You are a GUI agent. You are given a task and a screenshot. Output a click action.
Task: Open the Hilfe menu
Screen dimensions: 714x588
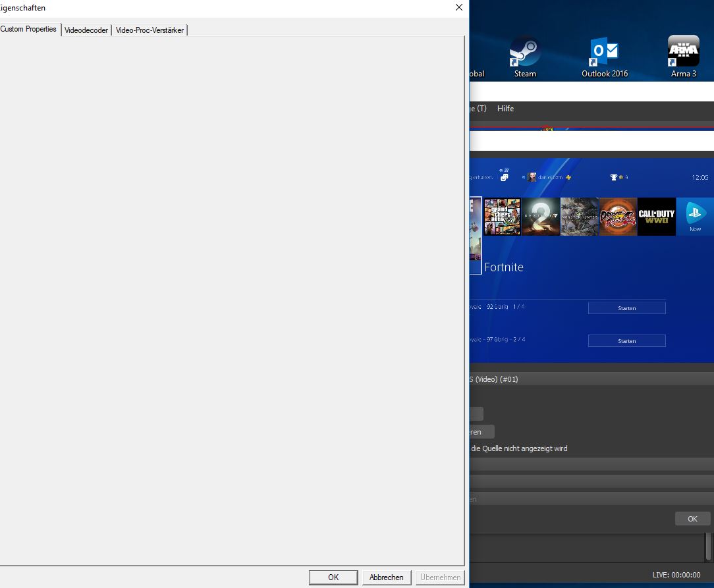[505, 109]
